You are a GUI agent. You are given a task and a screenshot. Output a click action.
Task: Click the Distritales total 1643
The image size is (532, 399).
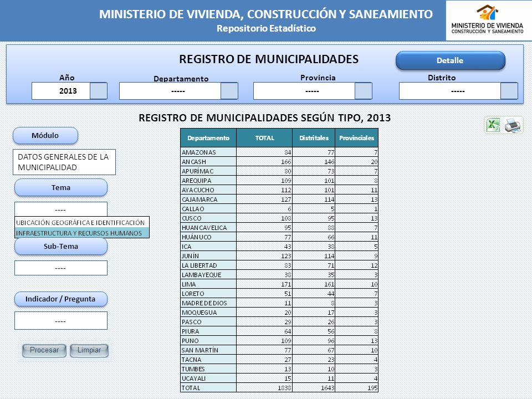328,388
